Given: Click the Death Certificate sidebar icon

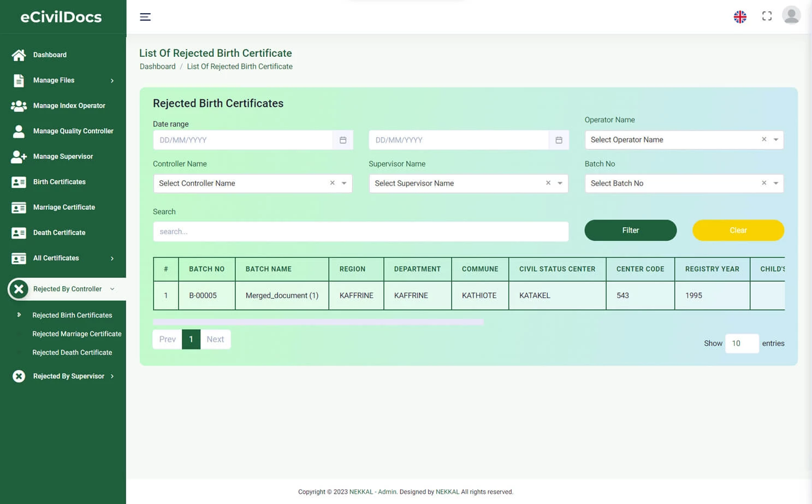Looking at the screenshot, I should [18, 233].
